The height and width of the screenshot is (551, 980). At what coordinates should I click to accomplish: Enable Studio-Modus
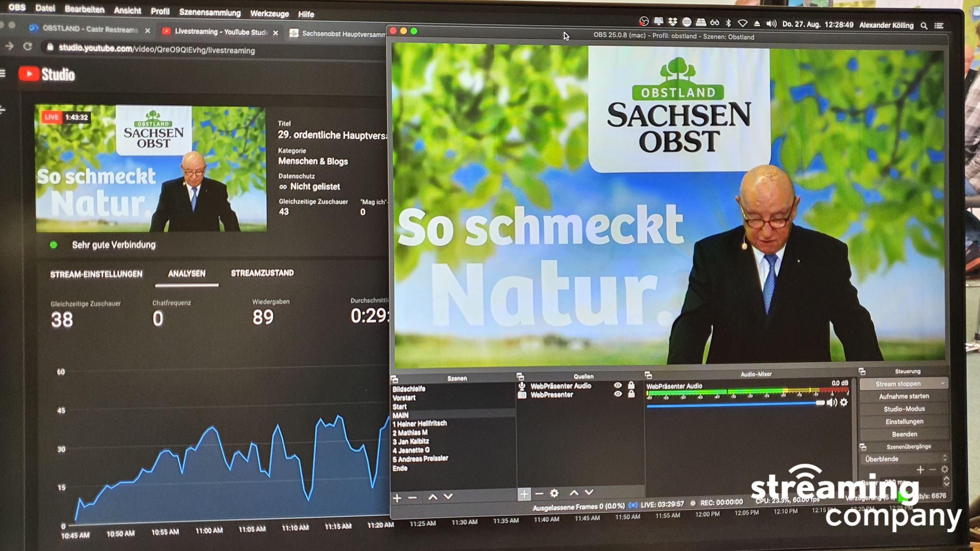[904, 409]
